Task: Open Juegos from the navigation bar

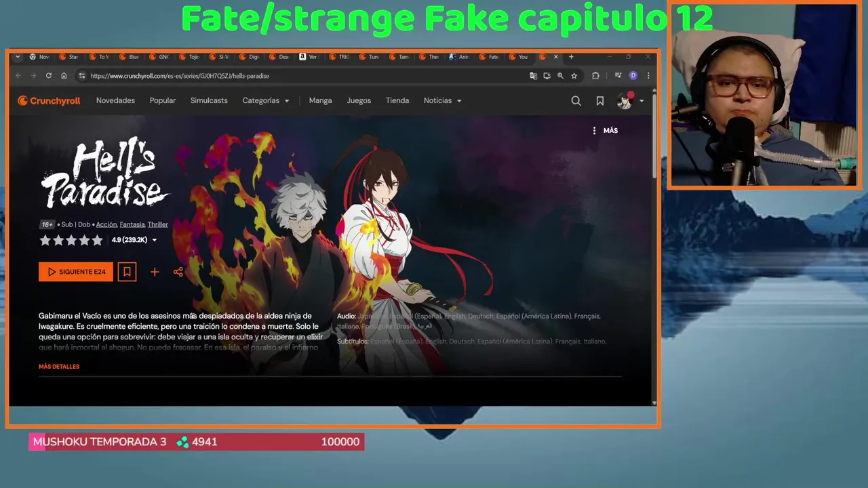Action: (359, 101)
